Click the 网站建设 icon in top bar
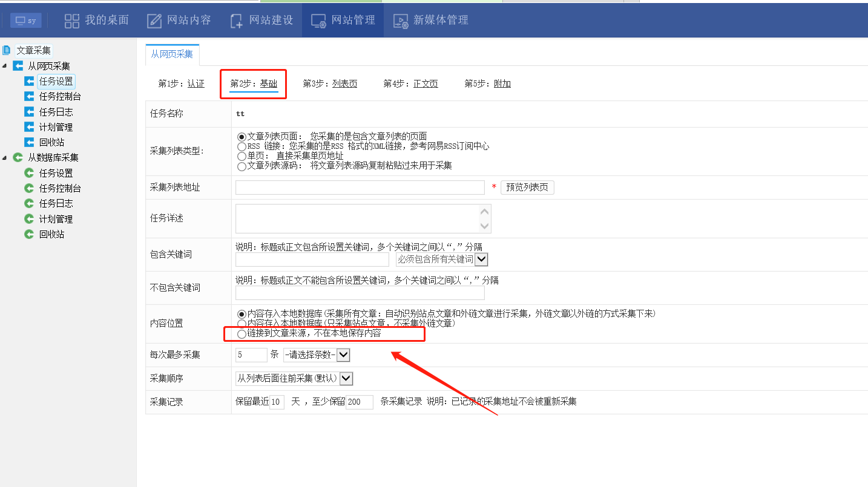Screen dimensions: 868x487 (x=237, y=21)
